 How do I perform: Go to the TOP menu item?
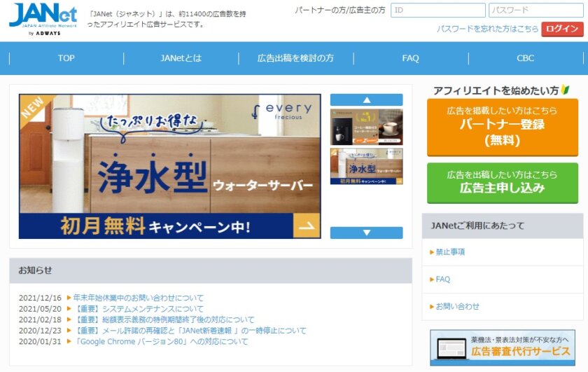click(66, 58)
